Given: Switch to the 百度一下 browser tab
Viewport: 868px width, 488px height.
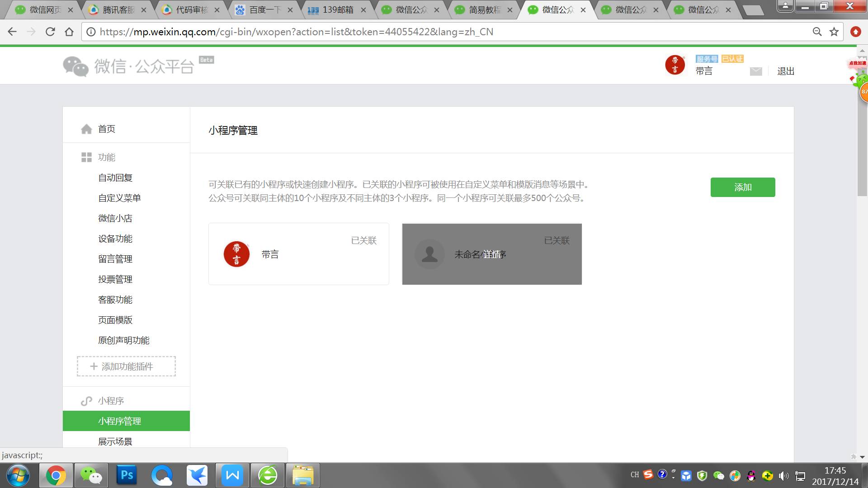Looking at the screenshot, I should 264,10.
